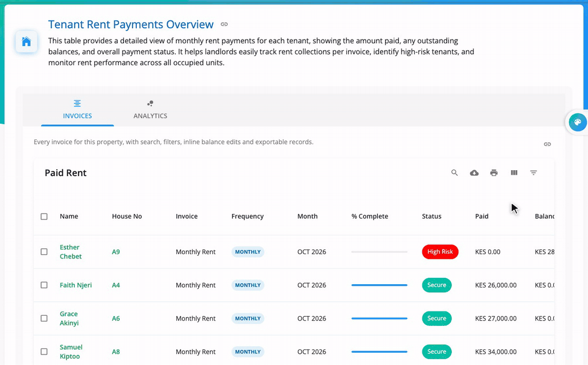Click KES 27,000.00 paid amount
Viewport: 588px width, 365px height.
click(496, 318)
